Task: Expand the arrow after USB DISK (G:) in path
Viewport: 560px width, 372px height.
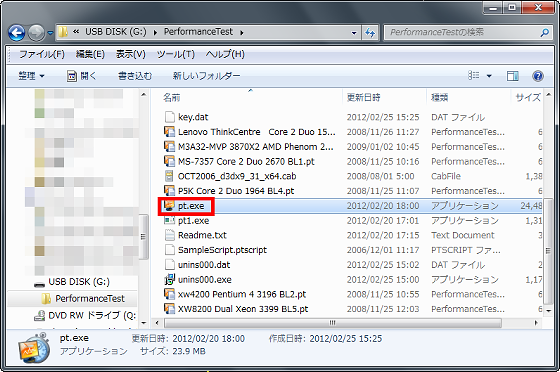Action: 155,32
